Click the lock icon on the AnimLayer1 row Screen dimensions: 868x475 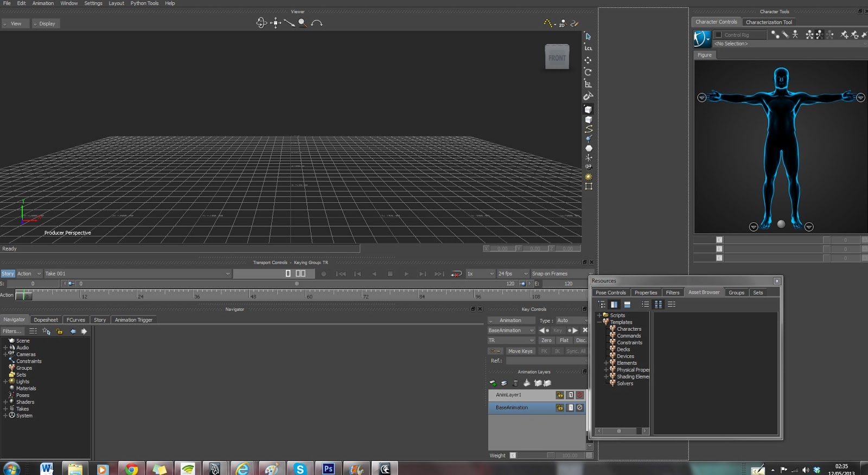560,395
